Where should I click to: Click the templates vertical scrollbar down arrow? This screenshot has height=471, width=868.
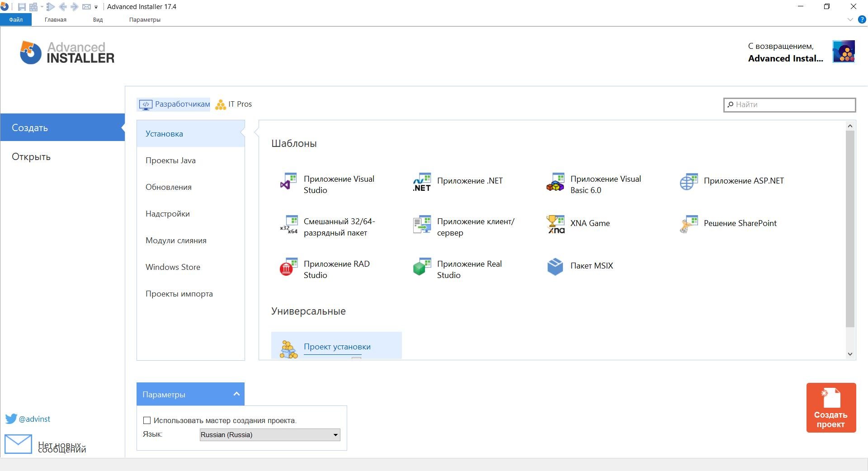pos(850,354)
